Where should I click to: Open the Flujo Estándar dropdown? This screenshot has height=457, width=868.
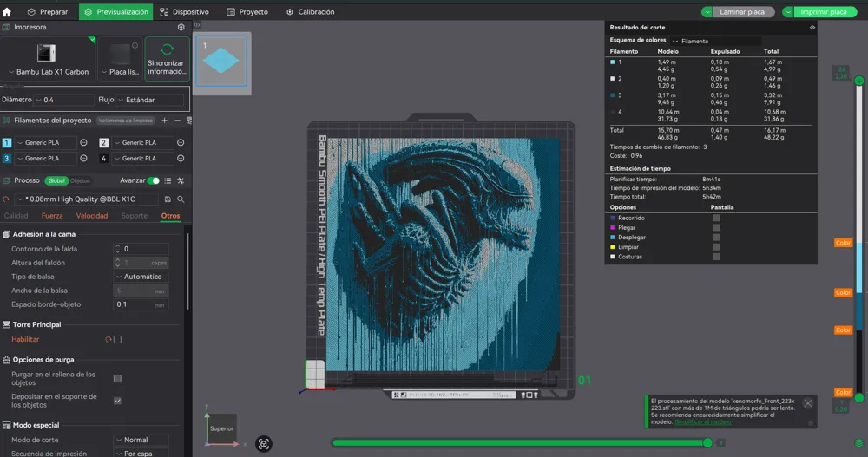tap(150, 100)
